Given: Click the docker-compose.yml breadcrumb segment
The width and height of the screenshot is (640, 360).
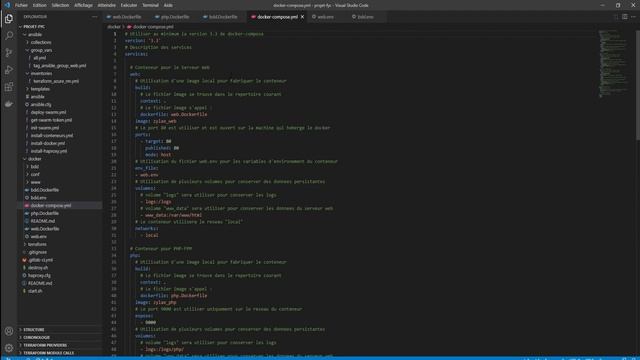Looking at the screenshot, I should pos(150,27).
